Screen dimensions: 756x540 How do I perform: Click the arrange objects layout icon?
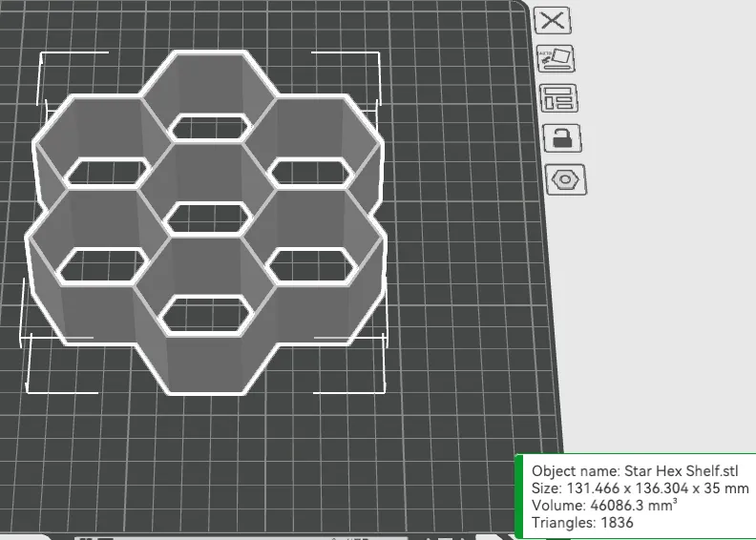click(x=558, y=98)
